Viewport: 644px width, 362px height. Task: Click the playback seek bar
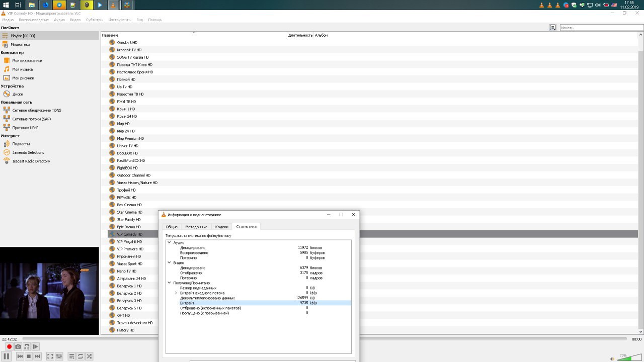point(325,339)
